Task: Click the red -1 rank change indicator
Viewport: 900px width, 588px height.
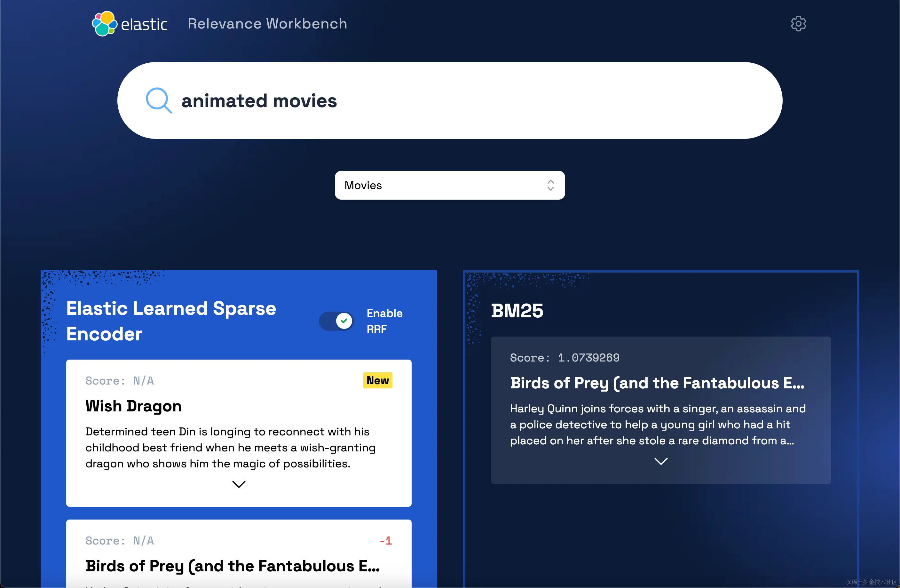Action: point(385,541)
